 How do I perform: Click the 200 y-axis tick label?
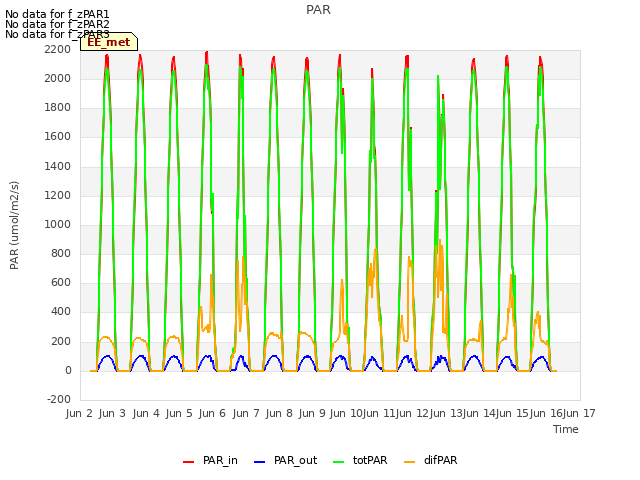click(61, 341)
